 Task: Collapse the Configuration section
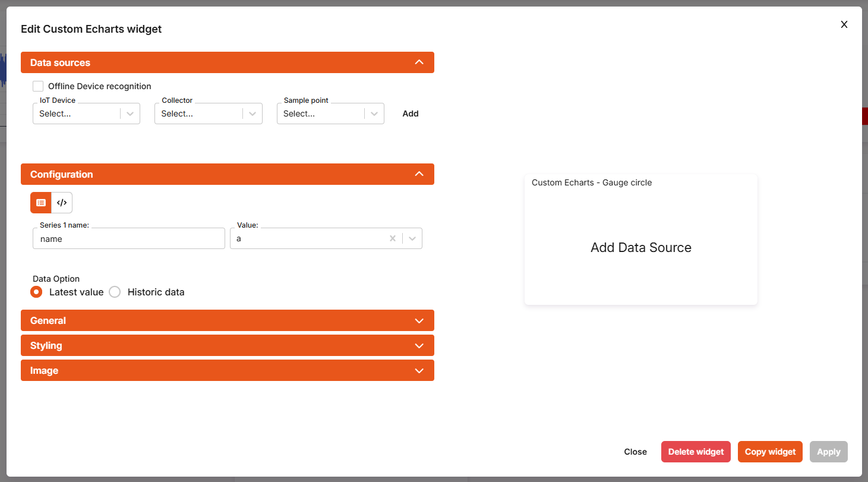228,174
